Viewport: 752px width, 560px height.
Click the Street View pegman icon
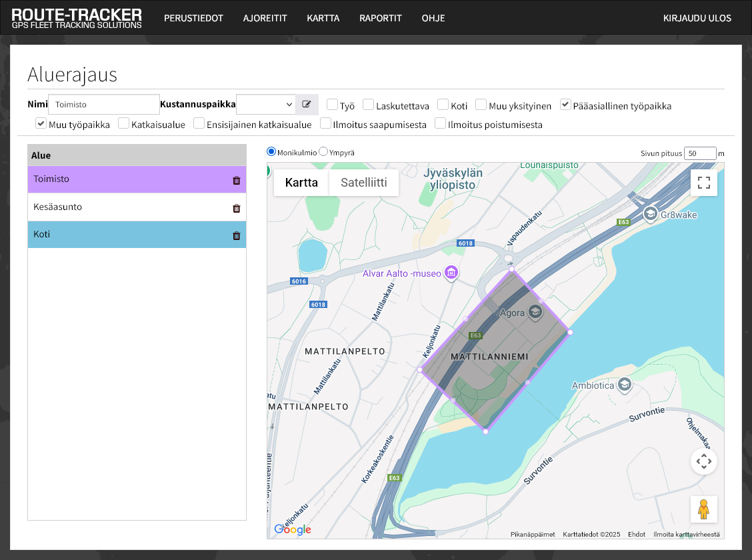[703, 509]
